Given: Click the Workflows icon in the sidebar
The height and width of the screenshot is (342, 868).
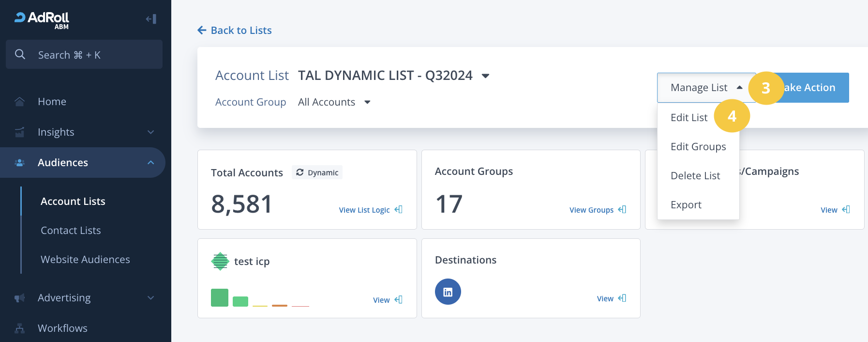Looking at the screenshot, I should click(19, 328).
